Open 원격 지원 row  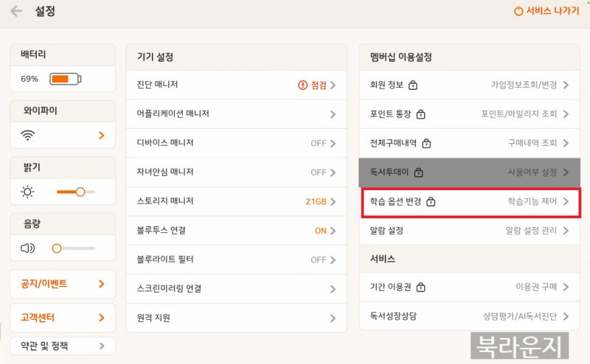coord(236,318)
